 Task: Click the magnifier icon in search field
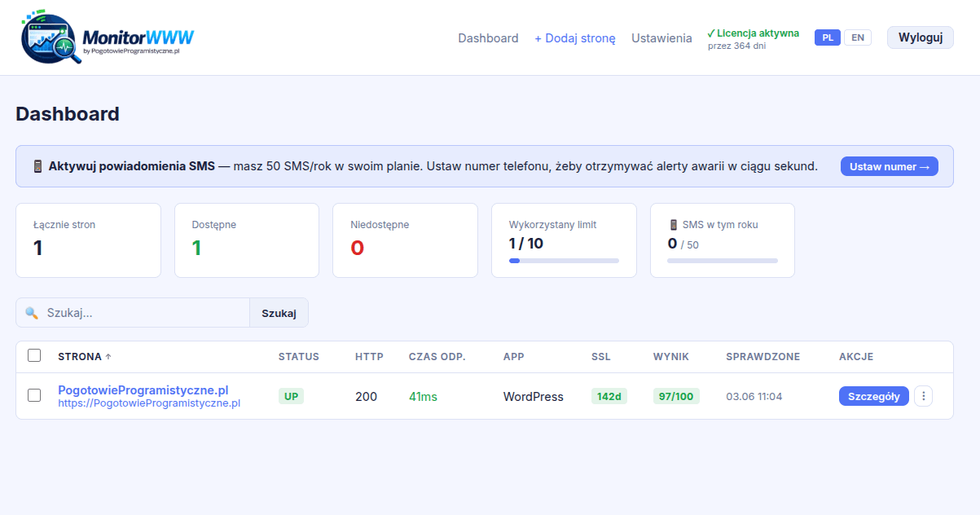click(x=32, y=313)
